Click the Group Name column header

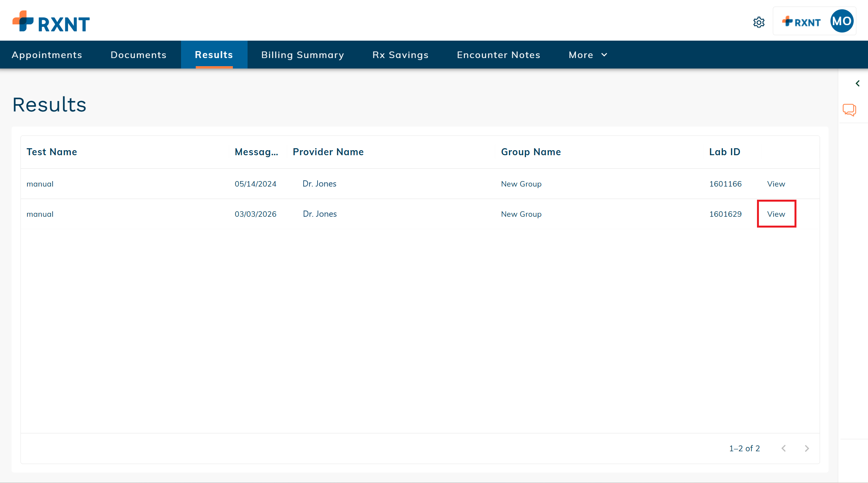[x=531, y=152]
